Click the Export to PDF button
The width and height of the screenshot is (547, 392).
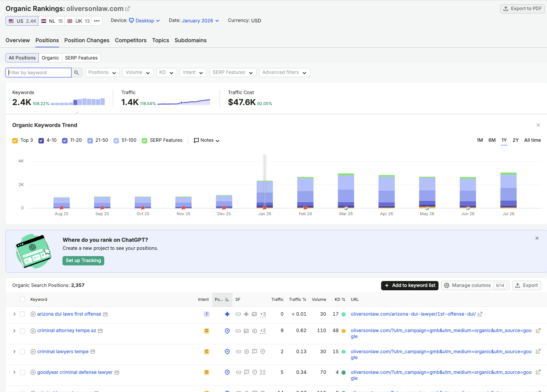pos(522,8)
